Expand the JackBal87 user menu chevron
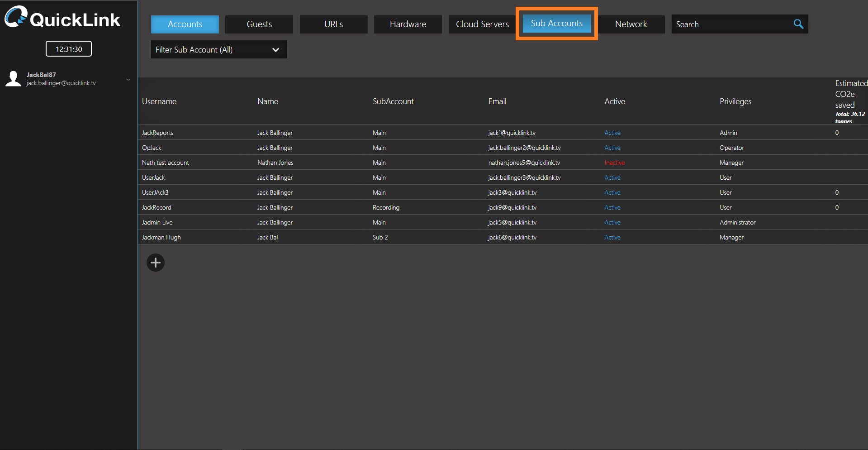The height and width of the screenshot is (450, 868). click(x=128, y=80)
